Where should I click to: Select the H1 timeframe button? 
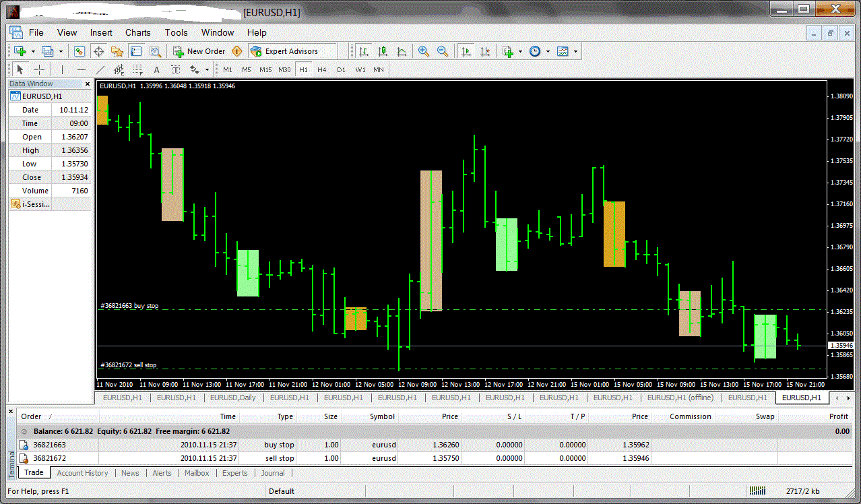[303, 69]
